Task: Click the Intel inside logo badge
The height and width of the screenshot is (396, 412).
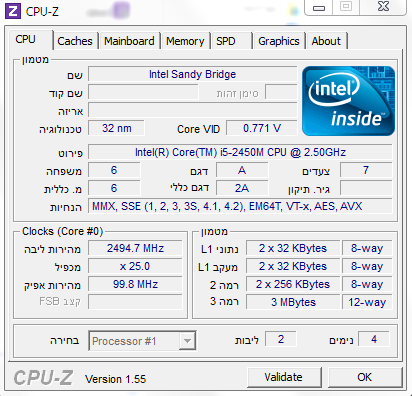Action: pyautogui.click(x=348, y=101)
